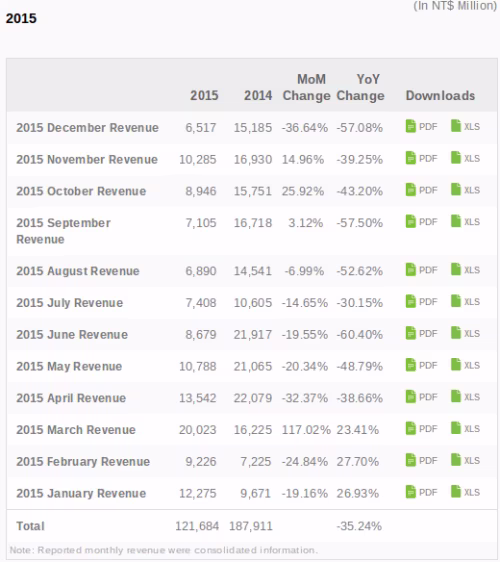
Task: Download July 2015 revenue PDF
Action: (422, 301)
